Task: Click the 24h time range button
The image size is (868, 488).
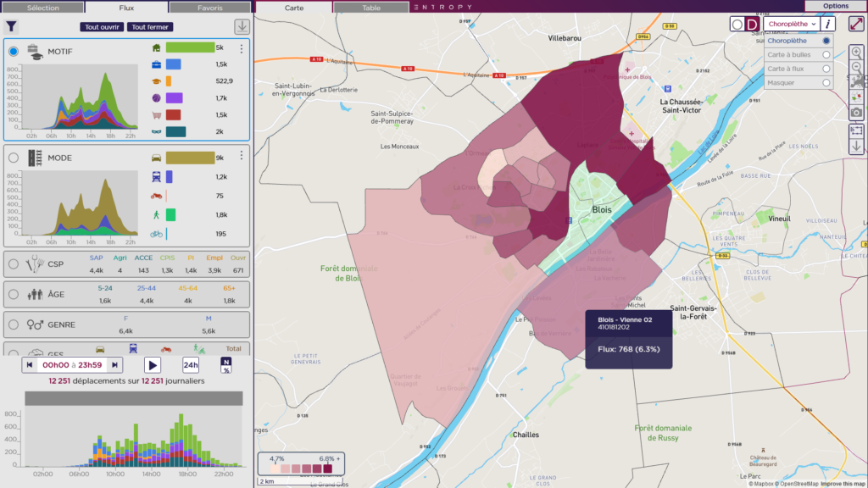Action: 191,365
